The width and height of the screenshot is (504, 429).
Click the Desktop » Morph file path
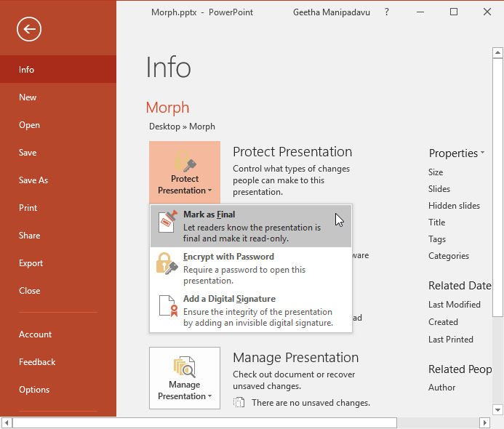click(182, 127)
